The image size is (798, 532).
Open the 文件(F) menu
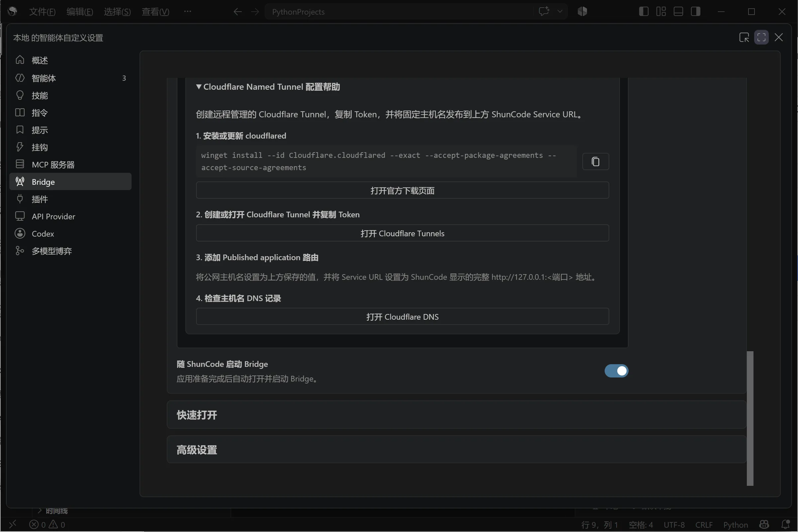[43, 12]
